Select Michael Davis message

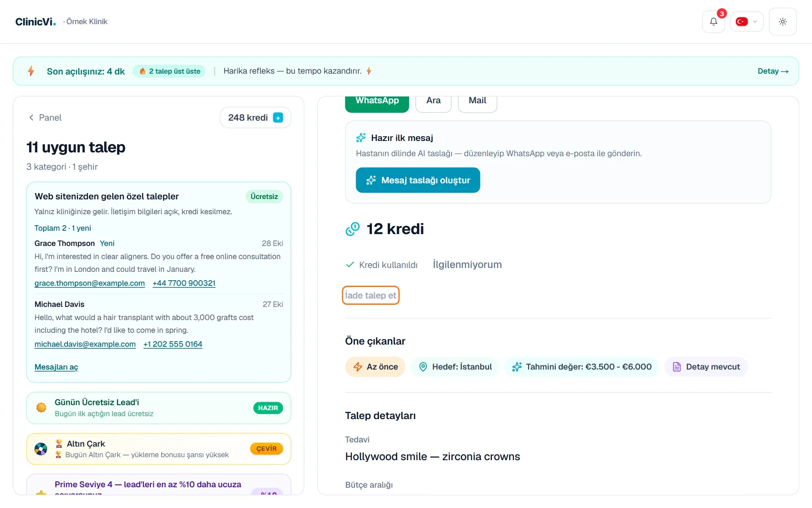tap(159, 324)
